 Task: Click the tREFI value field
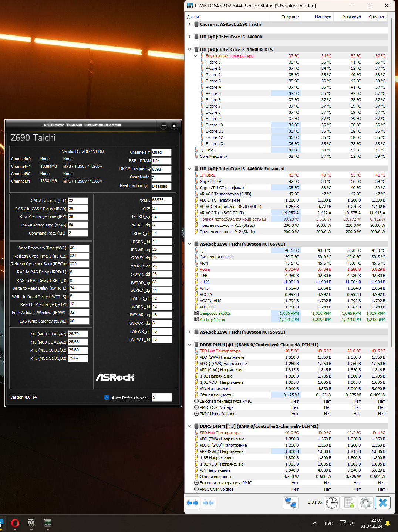coord(162,200)
